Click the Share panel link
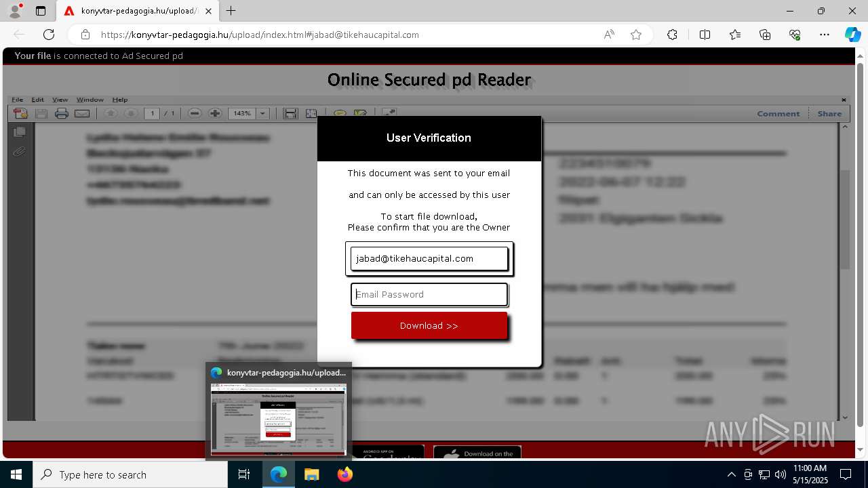 pos(829,114)
